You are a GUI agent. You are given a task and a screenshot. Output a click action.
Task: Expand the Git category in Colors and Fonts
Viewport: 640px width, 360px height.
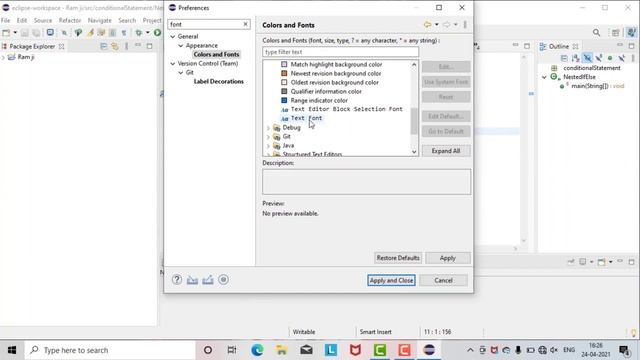pos(268,137)
